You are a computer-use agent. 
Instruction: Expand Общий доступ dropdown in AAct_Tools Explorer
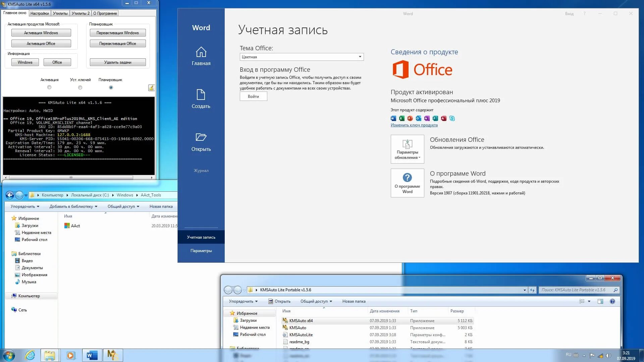(123, 206)
